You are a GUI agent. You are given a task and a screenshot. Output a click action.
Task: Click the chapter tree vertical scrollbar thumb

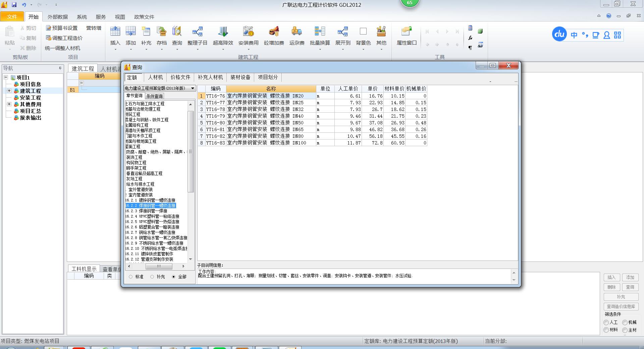click(191, 152)
